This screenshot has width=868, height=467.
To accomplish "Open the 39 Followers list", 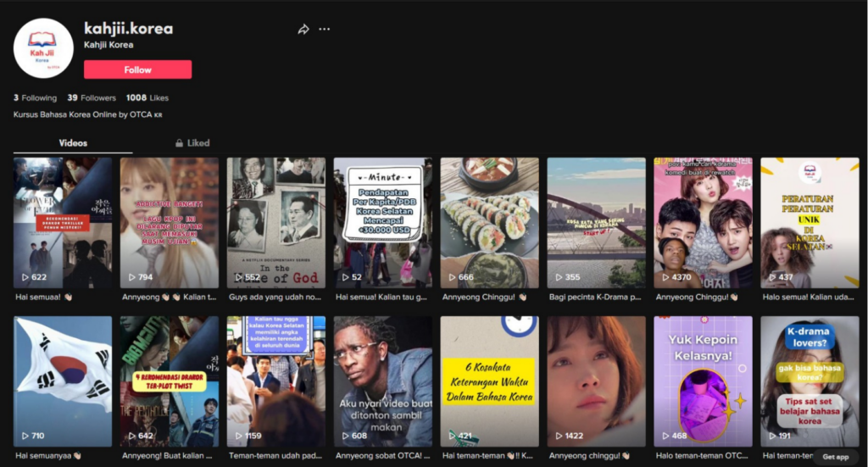I will click(92, 98).
